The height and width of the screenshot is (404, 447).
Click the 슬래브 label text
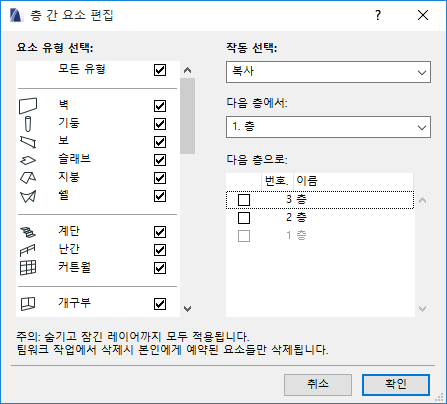pyautogui.click(x=74, y=159)
